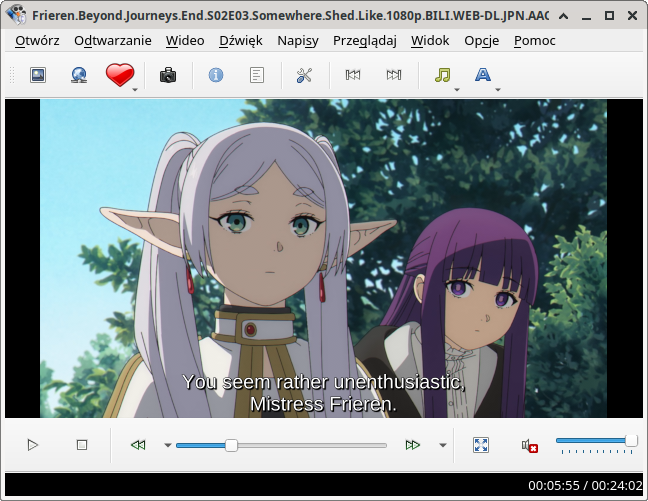648x501 pixels.
Task: Skip to the previous file in playlist
Action: [x=353, y=75]
